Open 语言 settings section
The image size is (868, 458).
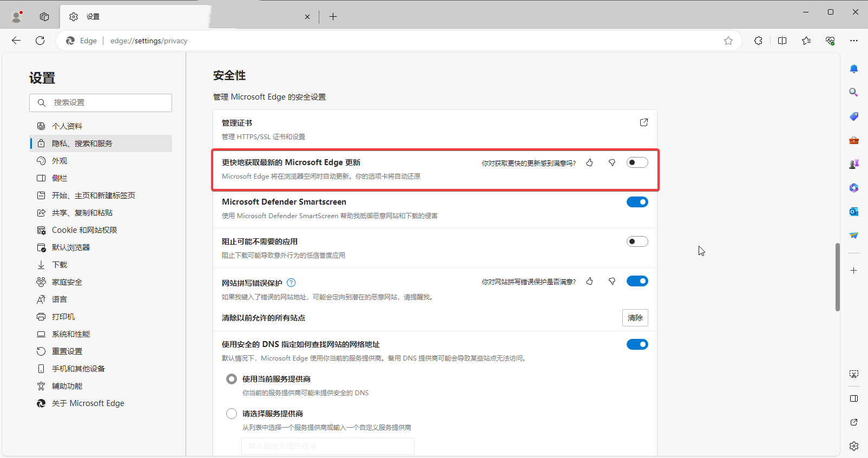point(101,299)
